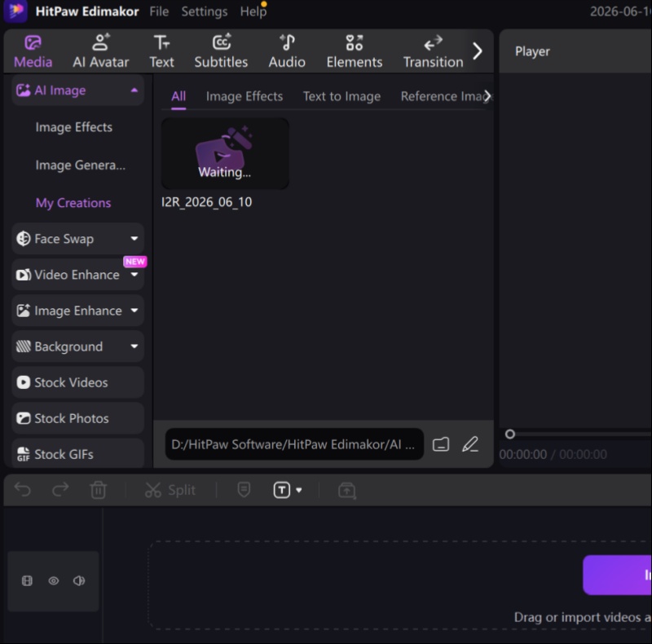Click the NEW badge on Video Enhance

135,262
